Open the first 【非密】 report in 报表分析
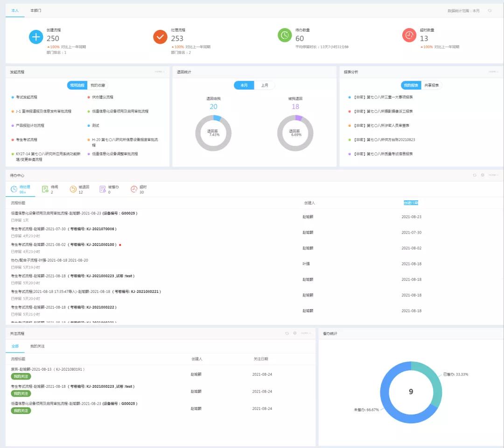504x448 pixels. coord(383,97)
